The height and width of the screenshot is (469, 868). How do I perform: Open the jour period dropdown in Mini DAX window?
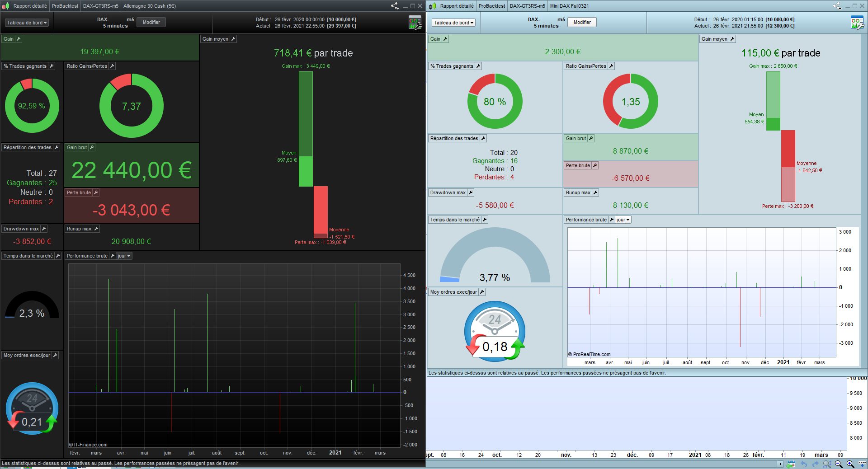pos(623,220)
